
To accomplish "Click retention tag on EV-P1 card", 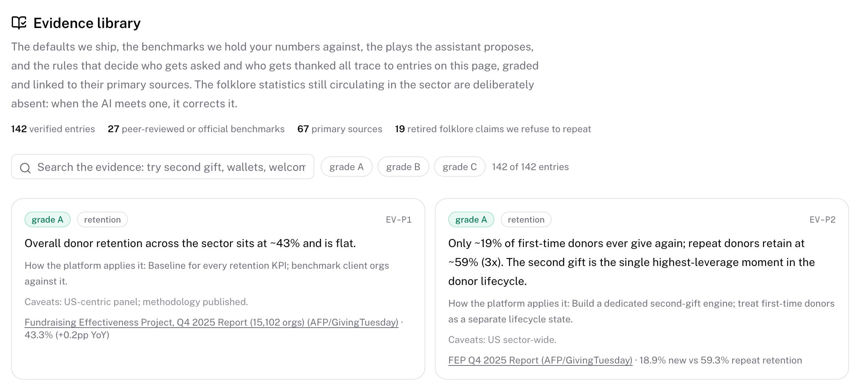I will [x=102, y=219].
